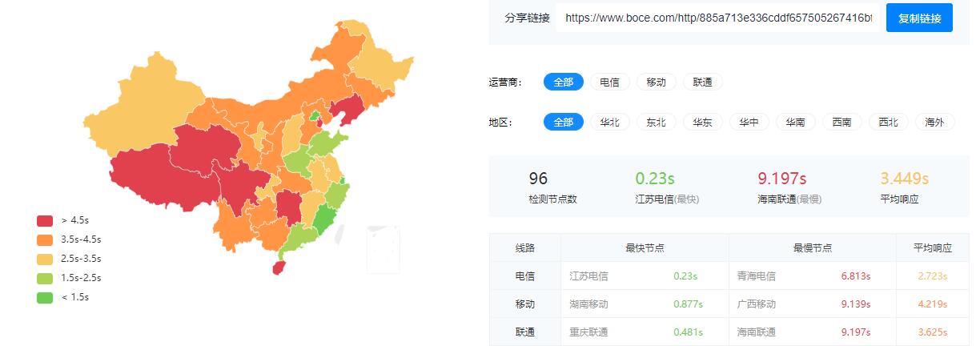Click the 96 检测节点数 statistic

pyautogui.click(x=552, y=187)
